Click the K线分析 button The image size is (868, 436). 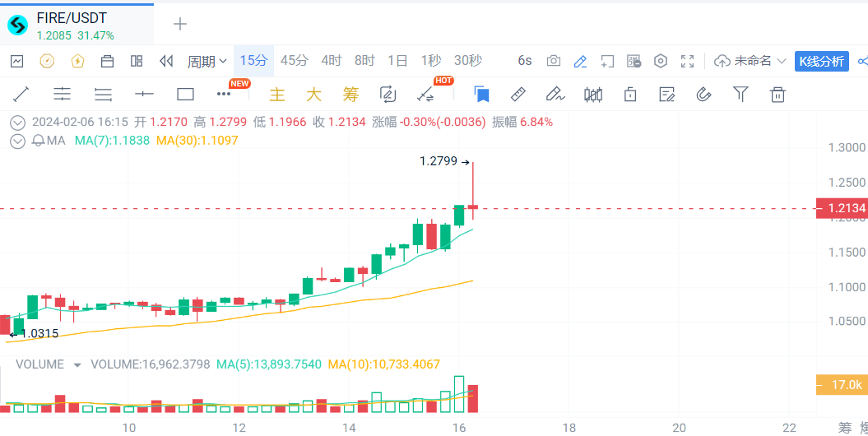click(x=821, y=61)
